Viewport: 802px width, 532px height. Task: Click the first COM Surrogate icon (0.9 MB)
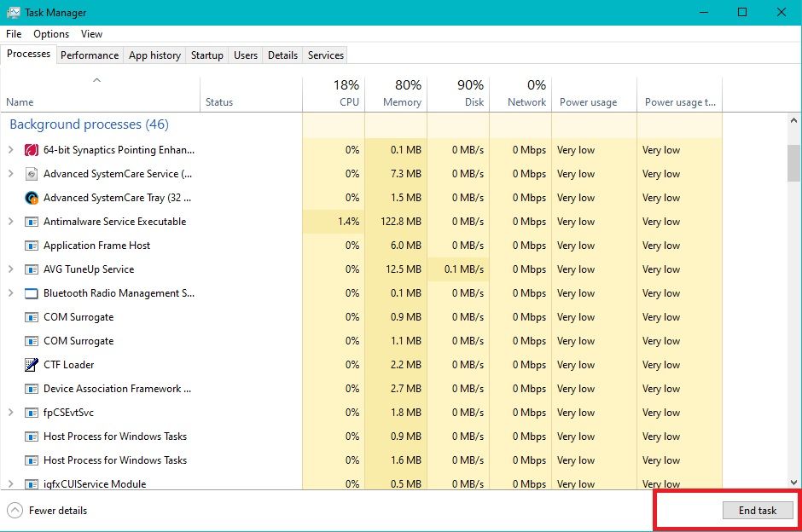pos(32,317)
